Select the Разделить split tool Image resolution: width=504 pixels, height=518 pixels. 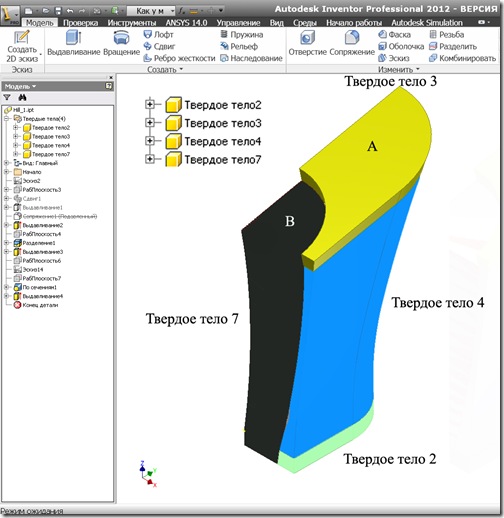[453, 46]
